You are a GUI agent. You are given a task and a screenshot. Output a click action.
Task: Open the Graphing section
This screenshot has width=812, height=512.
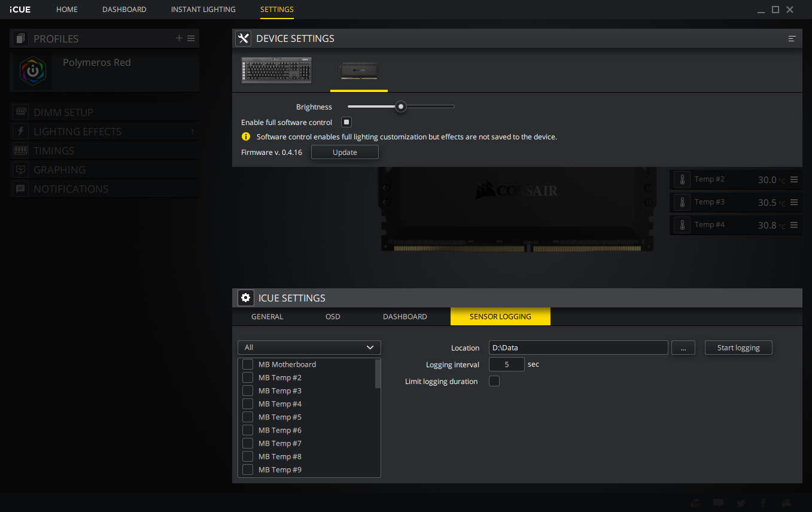105,169
